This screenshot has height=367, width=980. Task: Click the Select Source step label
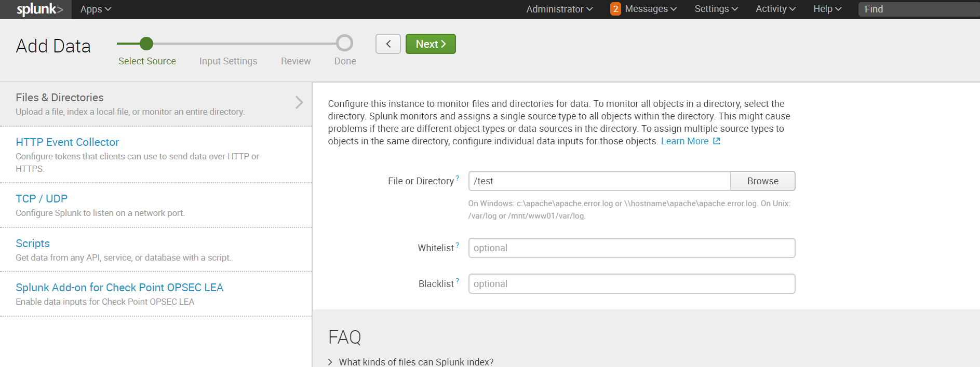147,61
